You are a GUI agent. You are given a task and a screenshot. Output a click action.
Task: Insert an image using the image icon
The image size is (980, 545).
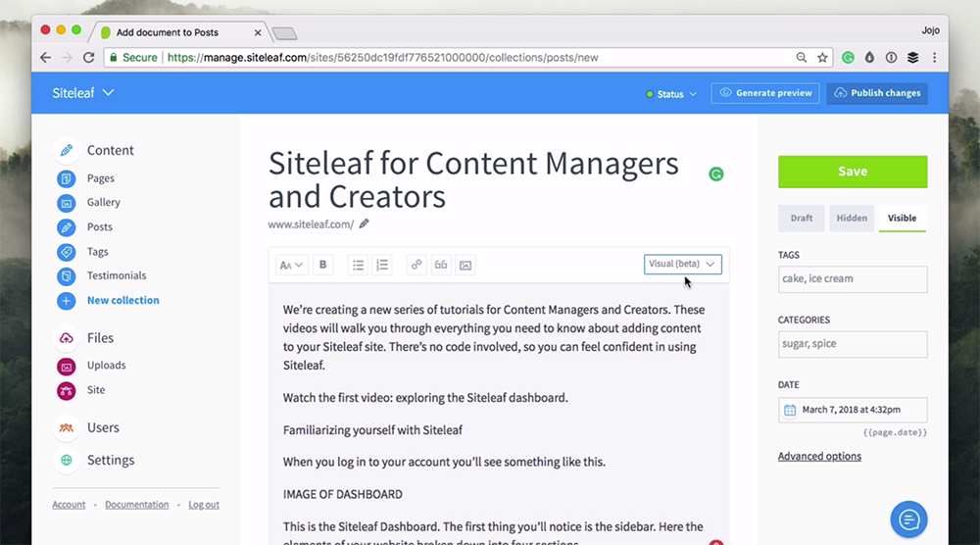point(465,265)
